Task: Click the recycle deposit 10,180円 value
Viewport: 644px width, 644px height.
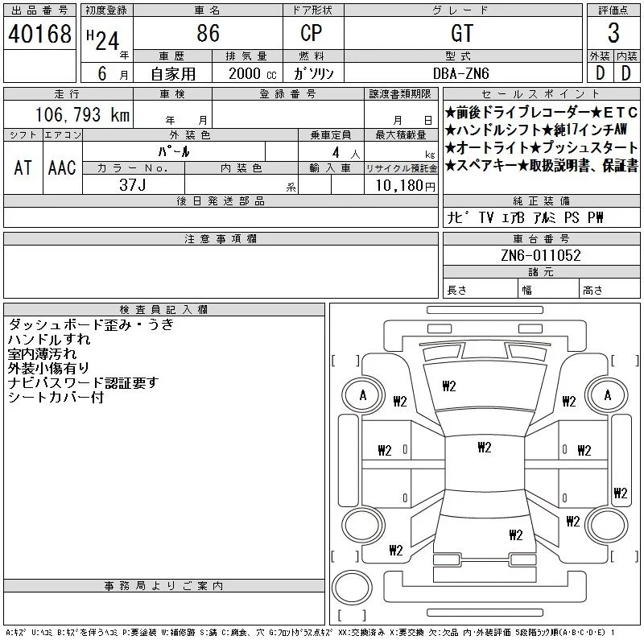Action: click(x=405, y=186)
